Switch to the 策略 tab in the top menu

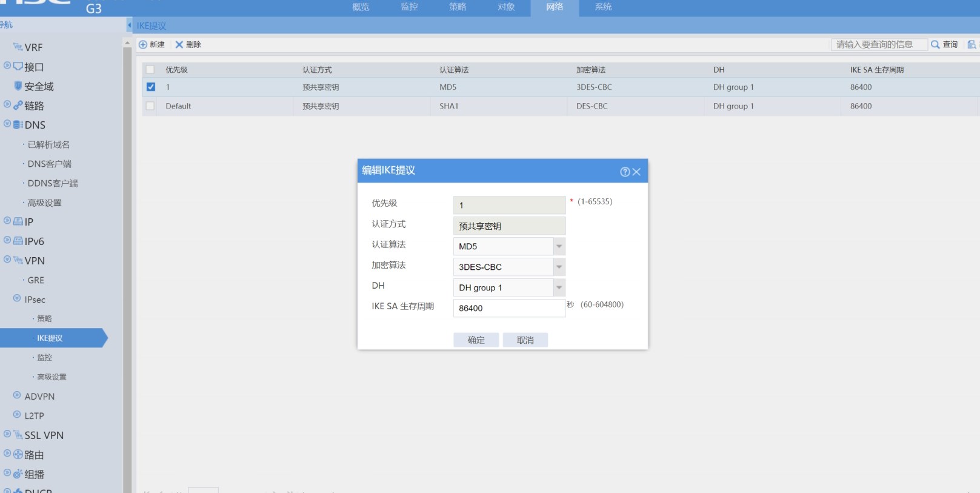click(458, 7)
